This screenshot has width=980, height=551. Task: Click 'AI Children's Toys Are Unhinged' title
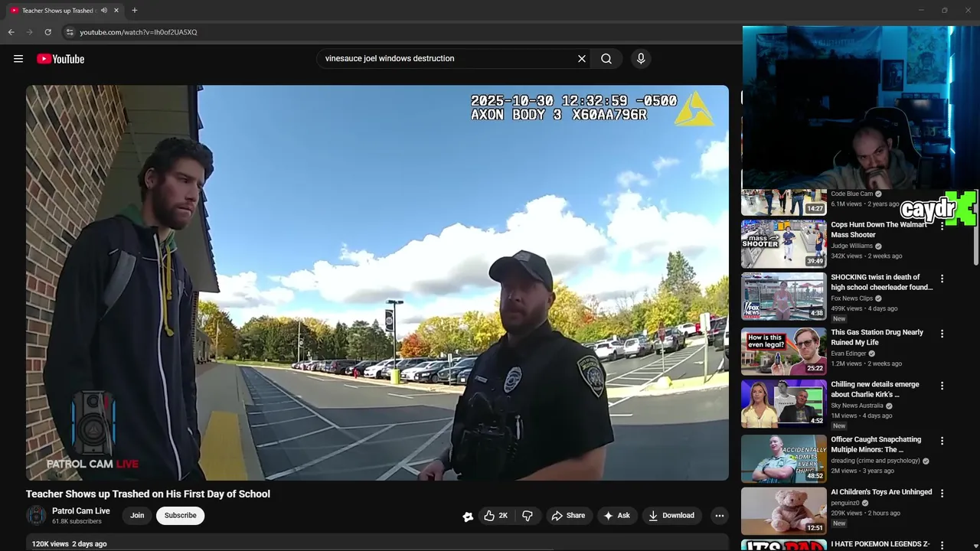click(x=881, y=492)
